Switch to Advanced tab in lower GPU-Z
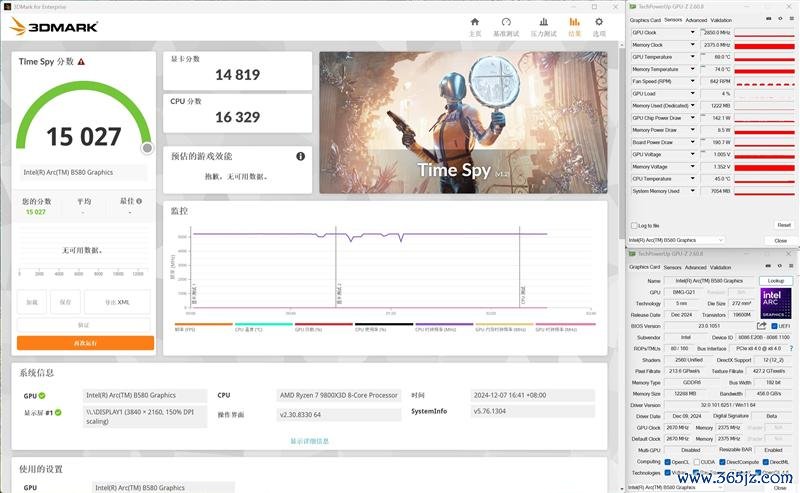The height and width of the screenshot is (493, 800). pos(696,267)
